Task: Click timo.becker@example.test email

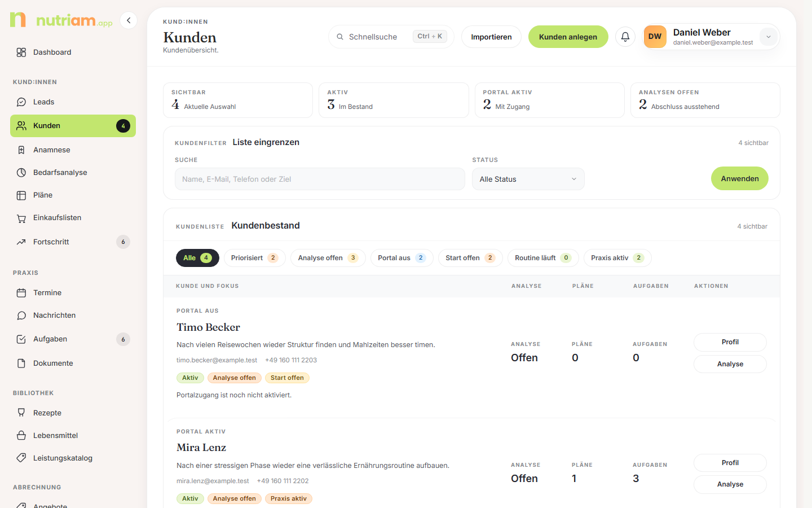Action: (x=217, y=360)
